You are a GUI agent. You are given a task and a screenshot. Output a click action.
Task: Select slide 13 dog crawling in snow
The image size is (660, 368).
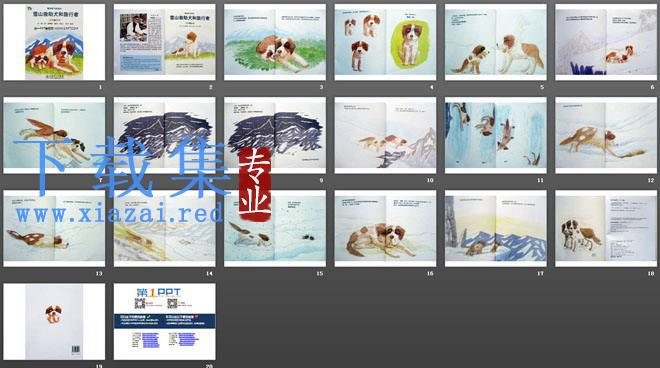click(54, 229)
